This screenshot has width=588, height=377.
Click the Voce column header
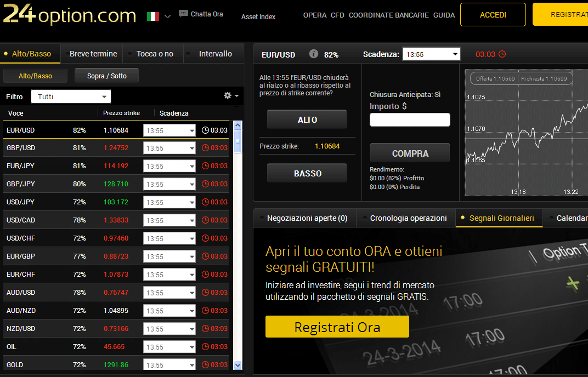click(15, 113)
